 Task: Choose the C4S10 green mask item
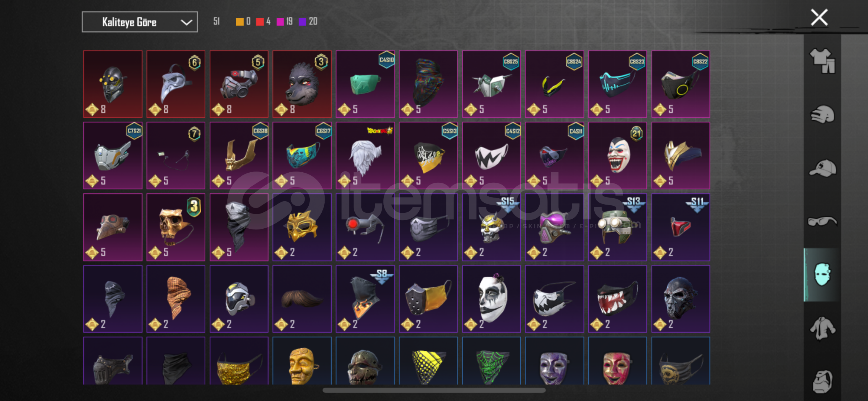(365, 84)
